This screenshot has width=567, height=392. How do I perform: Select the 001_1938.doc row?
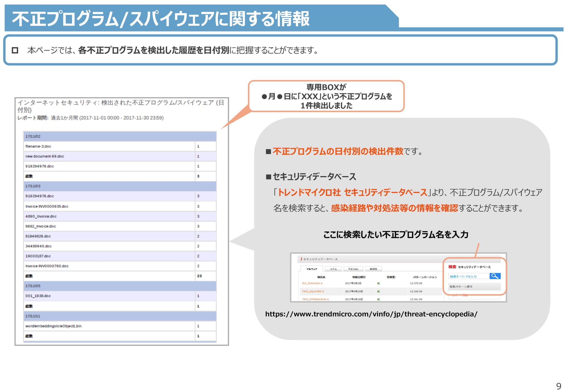tap(120, 296)
